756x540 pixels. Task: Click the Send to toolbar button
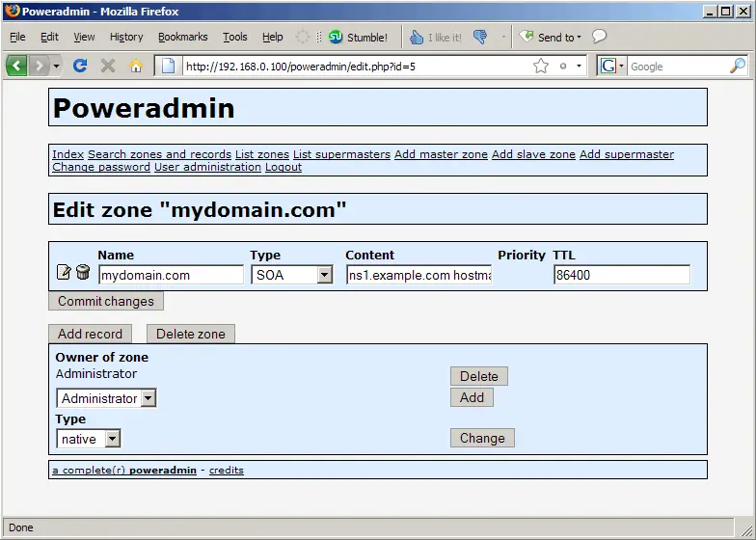[550, 37]
